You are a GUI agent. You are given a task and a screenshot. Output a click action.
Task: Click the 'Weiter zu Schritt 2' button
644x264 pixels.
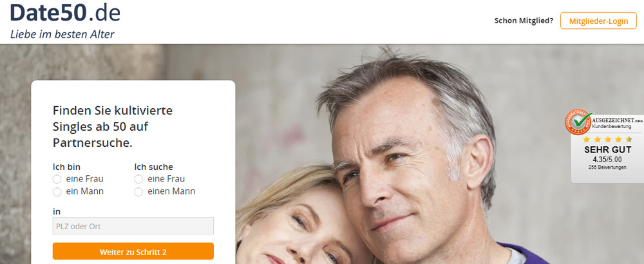click(133, 251)
